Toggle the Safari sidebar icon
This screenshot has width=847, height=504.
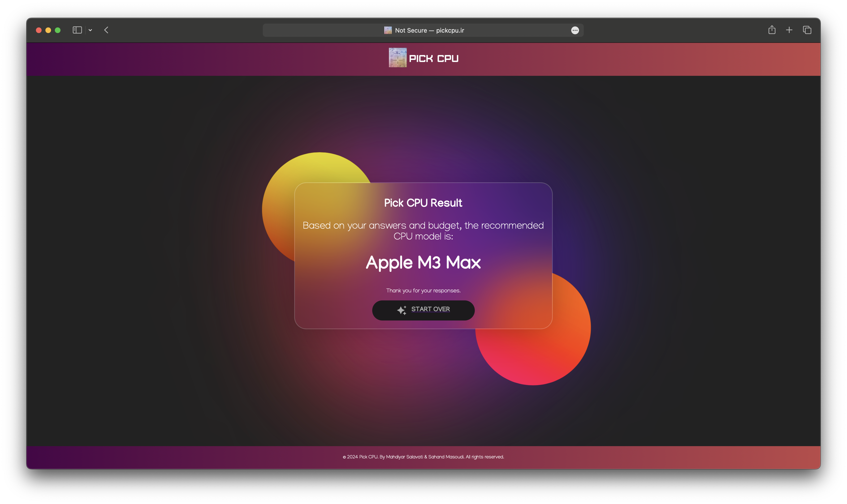(77, 30)
